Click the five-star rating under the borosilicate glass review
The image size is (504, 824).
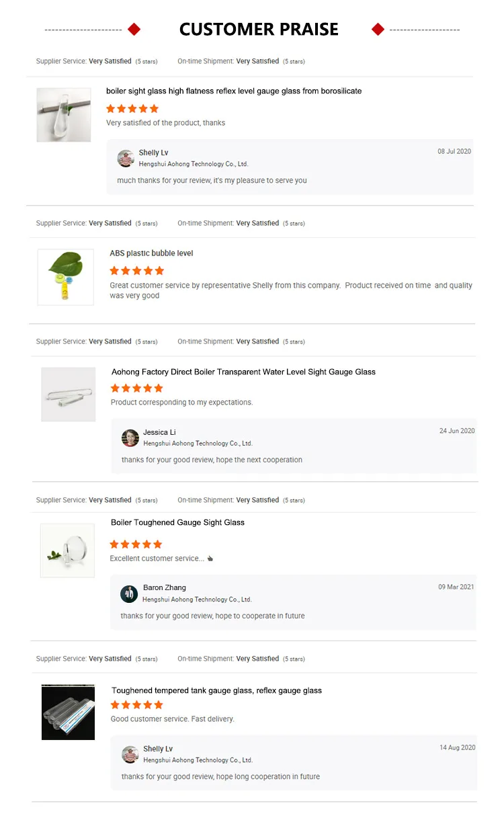pyautogui.click(x=132, y=109)
